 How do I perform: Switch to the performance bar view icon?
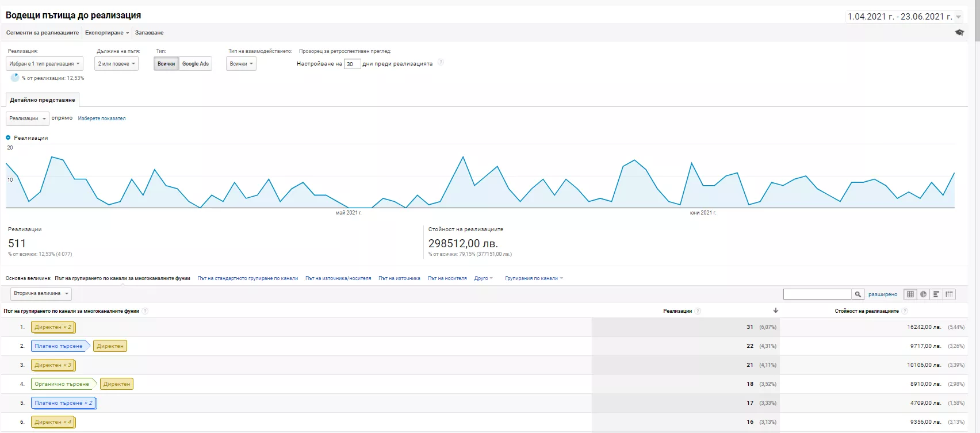(936, 294)
